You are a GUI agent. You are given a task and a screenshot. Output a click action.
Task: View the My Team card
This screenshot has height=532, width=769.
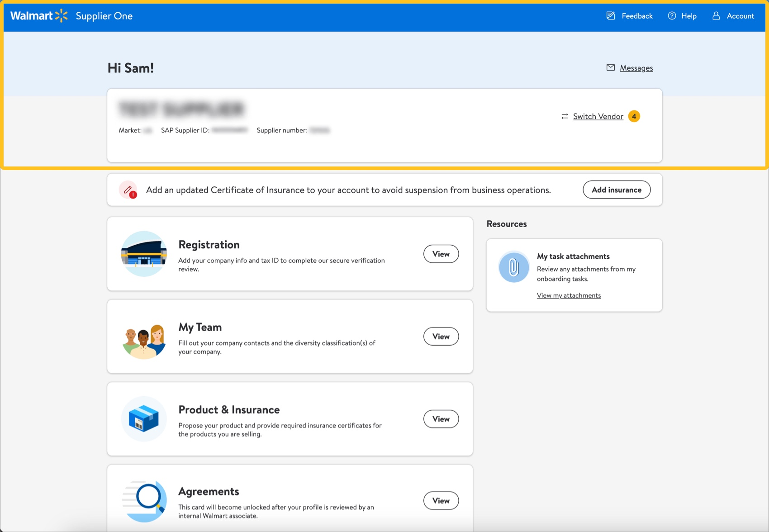click(441, 336)
